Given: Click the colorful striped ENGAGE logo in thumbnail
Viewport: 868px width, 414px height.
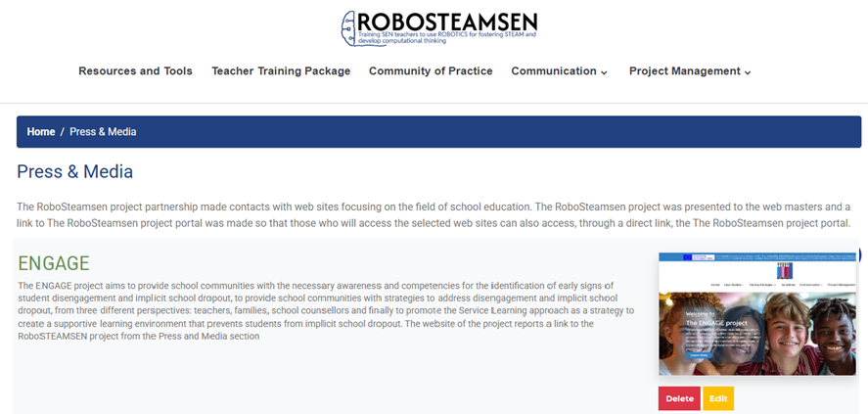Looking at the screenshot, I should [785, 271].
